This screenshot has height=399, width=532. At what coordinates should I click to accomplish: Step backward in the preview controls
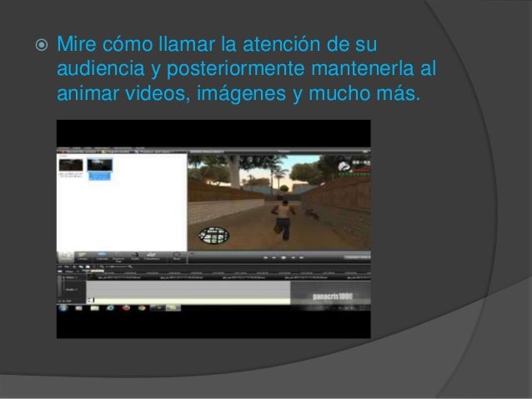(274, 257)
